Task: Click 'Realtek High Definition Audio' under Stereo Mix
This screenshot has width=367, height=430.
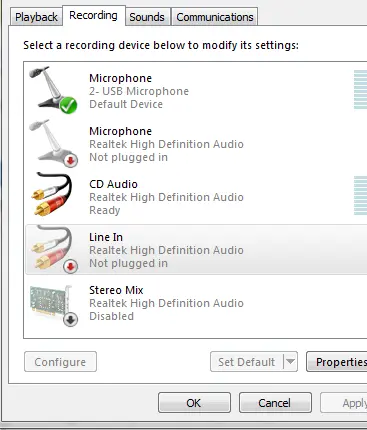Action: (x=166, y=303)
